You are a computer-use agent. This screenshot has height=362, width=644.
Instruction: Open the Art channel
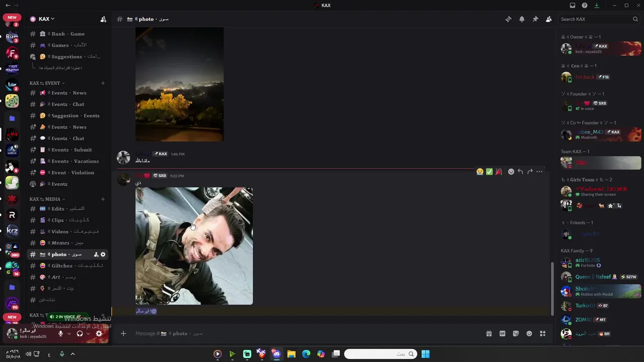point(67,277)
